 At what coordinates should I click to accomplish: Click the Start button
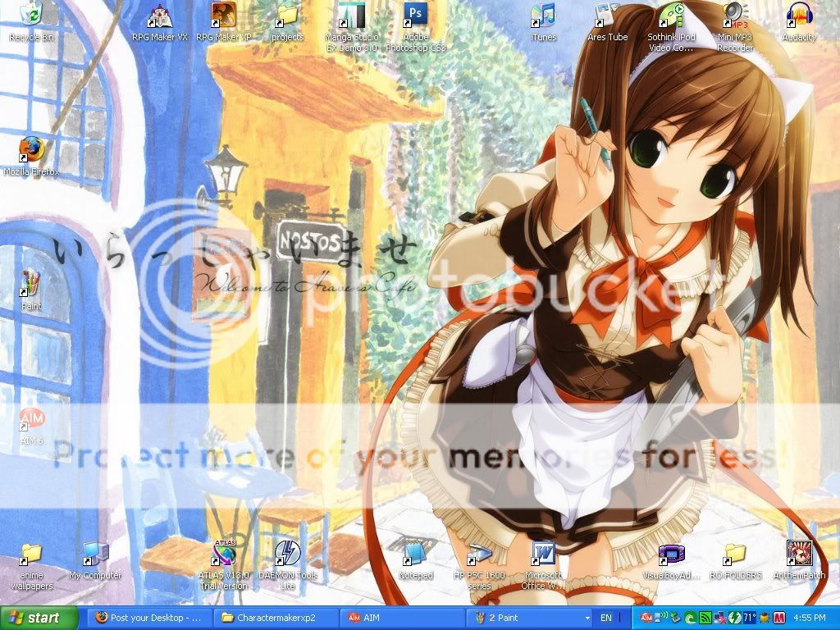click(x=39, y=618)
